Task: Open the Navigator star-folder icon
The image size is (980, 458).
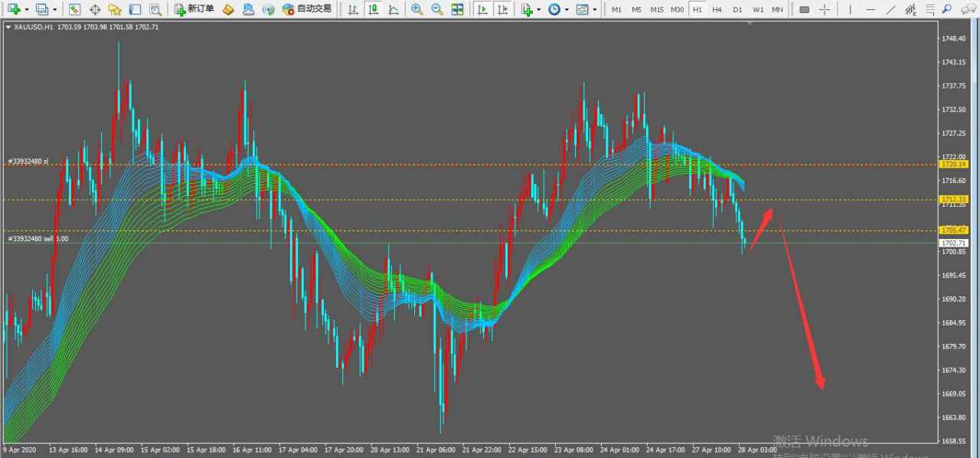Action: tap(115, 9)
